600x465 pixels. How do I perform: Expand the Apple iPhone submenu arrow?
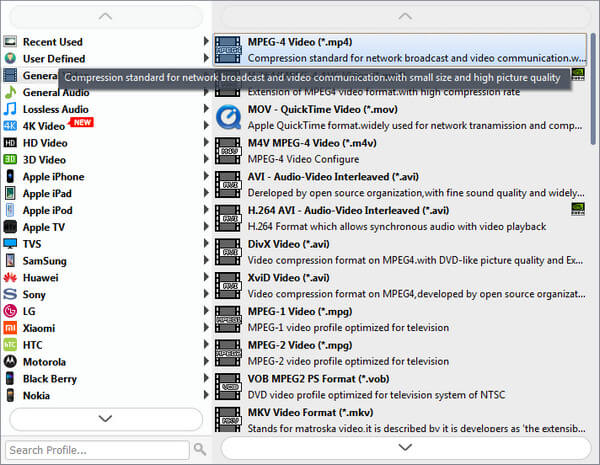(206, 176)
